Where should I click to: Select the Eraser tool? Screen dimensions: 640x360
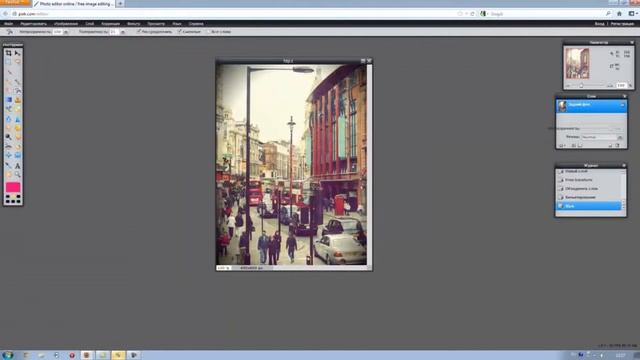coord(9,91)
